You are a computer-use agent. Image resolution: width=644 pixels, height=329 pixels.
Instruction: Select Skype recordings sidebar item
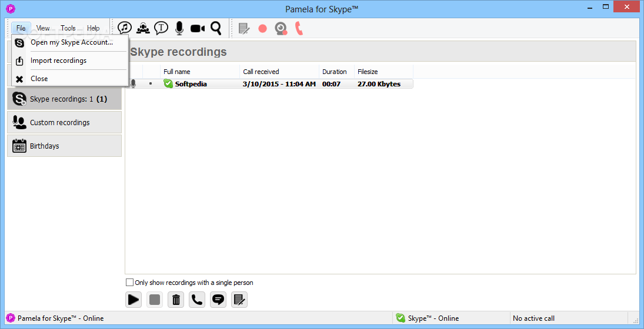coord(65,99)
